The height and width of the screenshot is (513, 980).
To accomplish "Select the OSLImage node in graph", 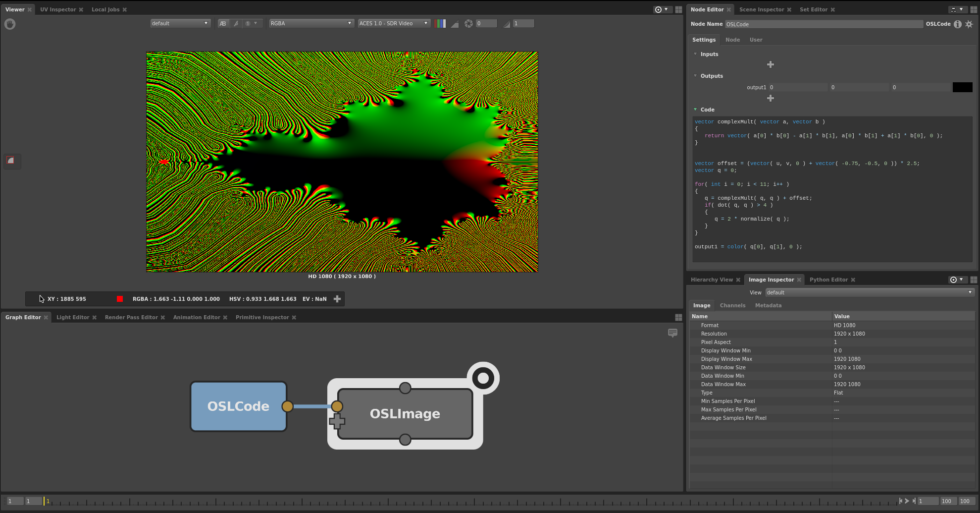I will point(405,414).
